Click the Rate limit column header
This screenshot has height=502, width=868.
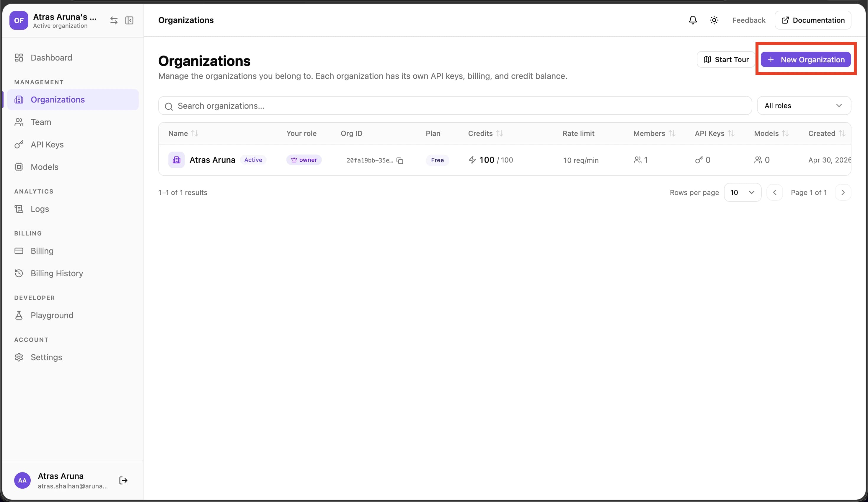click(x=578, y=134)
